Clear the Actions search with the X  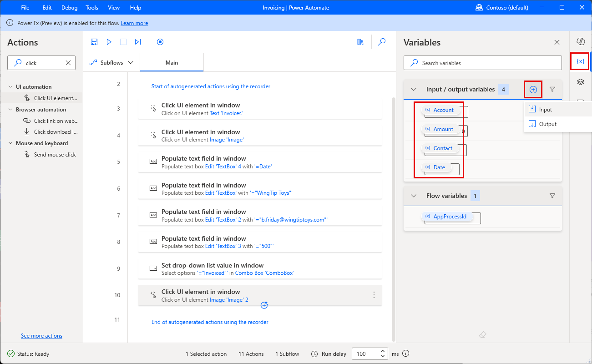[69, 63]
